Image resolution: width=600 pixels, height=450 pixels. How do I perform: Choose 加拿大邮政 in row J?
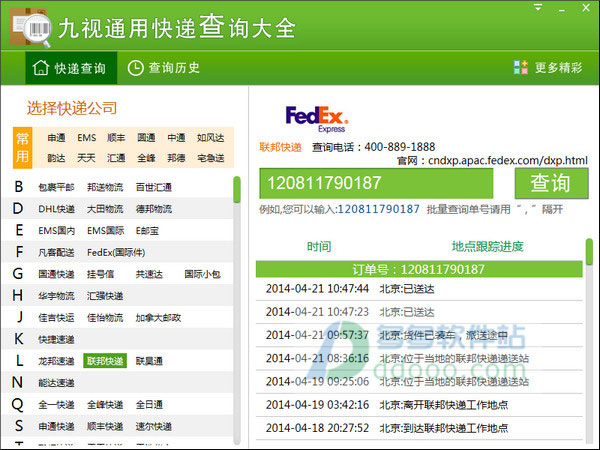point(158,318)
